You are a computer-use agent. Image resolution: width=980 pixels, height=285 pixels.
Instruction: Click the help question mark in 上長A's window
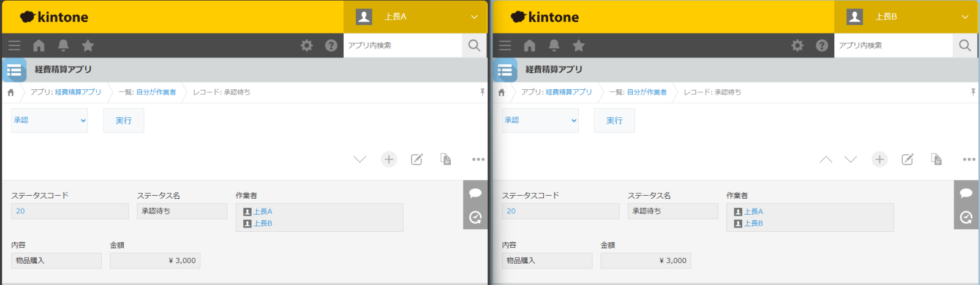click(x=331, y=45)
